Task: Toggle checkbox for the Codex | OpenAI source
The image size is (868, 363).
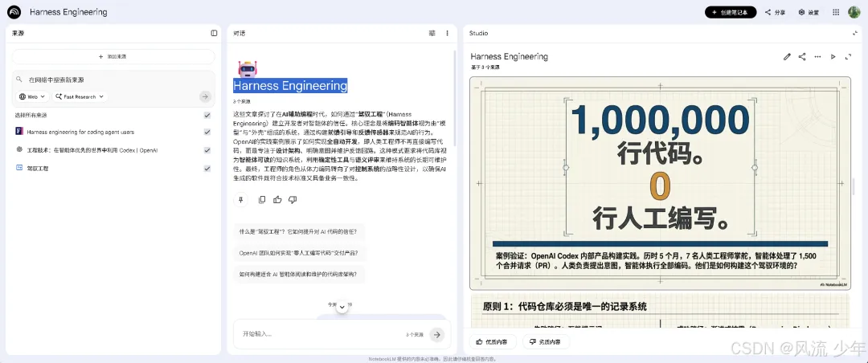Action: pos(207,150)
